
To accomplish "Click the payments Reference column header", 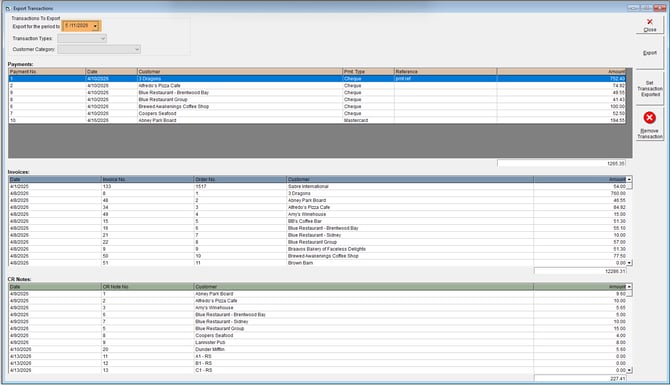I will click(x=445, y=71).
